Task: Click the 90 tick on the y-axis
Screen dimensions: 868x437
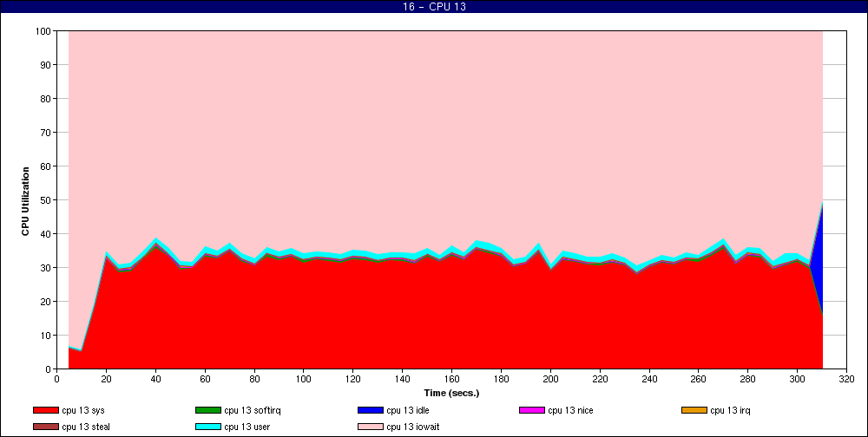Action: point(46,65)
